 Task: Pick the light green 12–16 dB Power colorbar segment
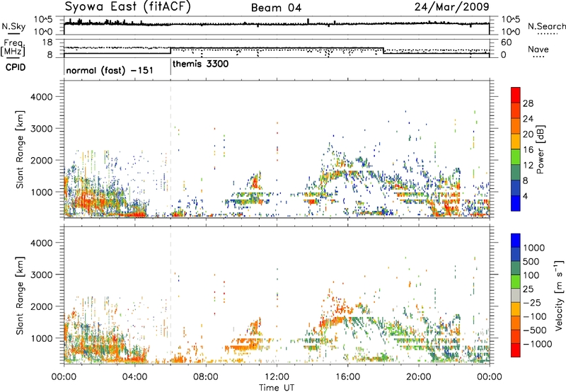point(516,156)
